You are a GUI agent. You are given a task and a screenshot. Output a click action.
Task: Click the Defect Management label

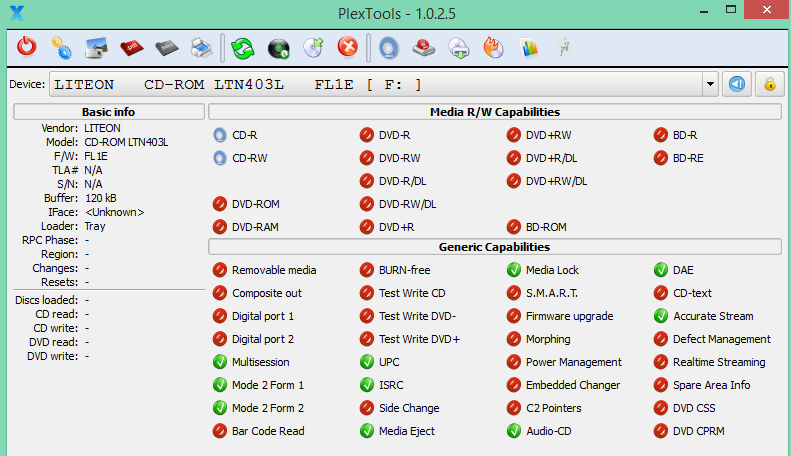(722, 339)
